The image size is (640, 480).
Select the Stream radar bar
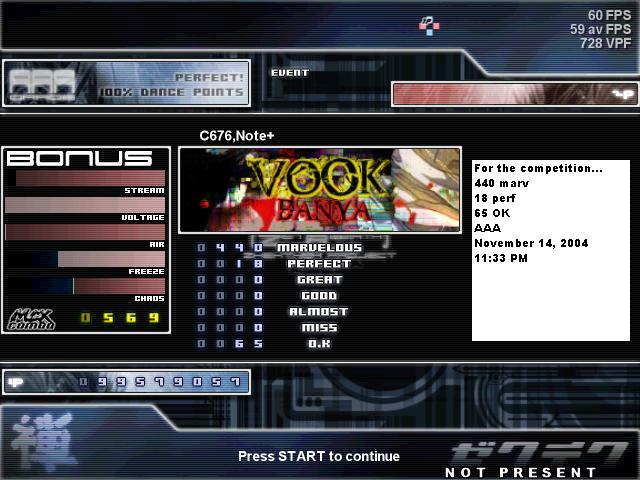[x=85, y=178]
